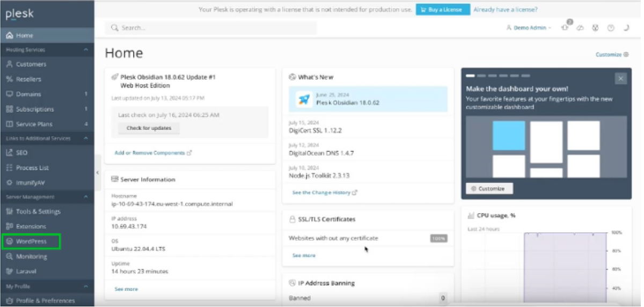Image resolution: width=644 pixels, height=307 pixels.
Task: Click the IP Address Banning heading icon
Action: [x=292, y=283]
